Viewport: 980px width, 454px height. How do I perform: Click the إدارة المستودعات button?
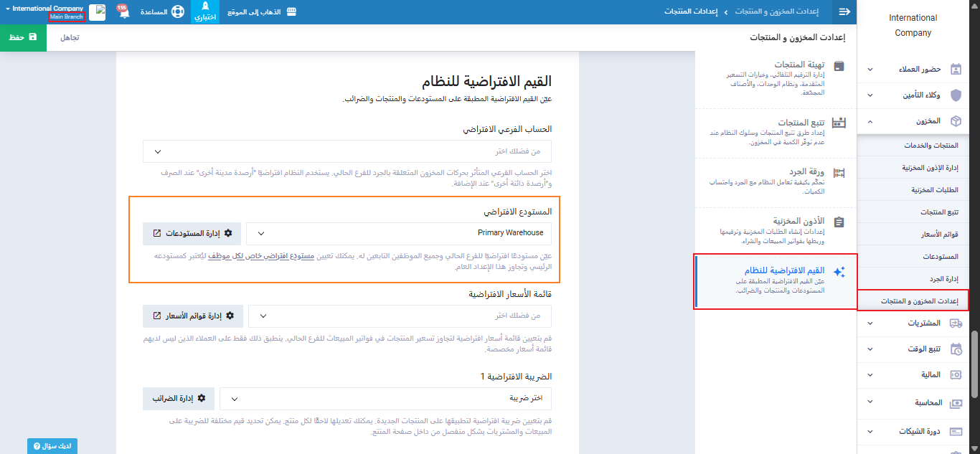pyautogui.click(x=192, y=233)
